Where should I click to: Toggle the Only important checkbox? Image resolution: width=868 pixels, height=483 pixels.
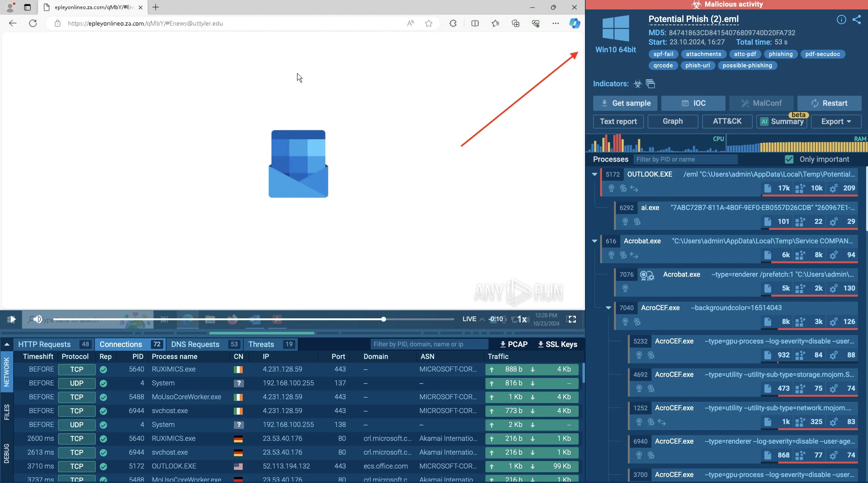click(789, 159)
